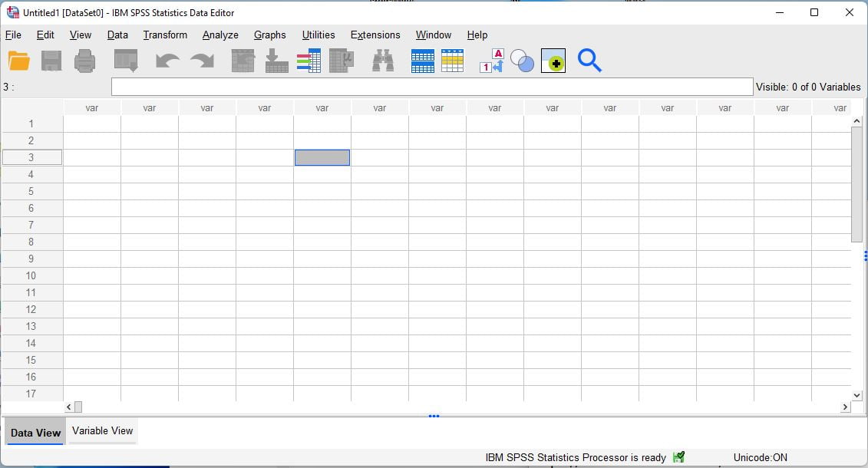Screen dimensions: 868x468
Task: Switch to the Variable View tab
Action: (x=102, y=431)
